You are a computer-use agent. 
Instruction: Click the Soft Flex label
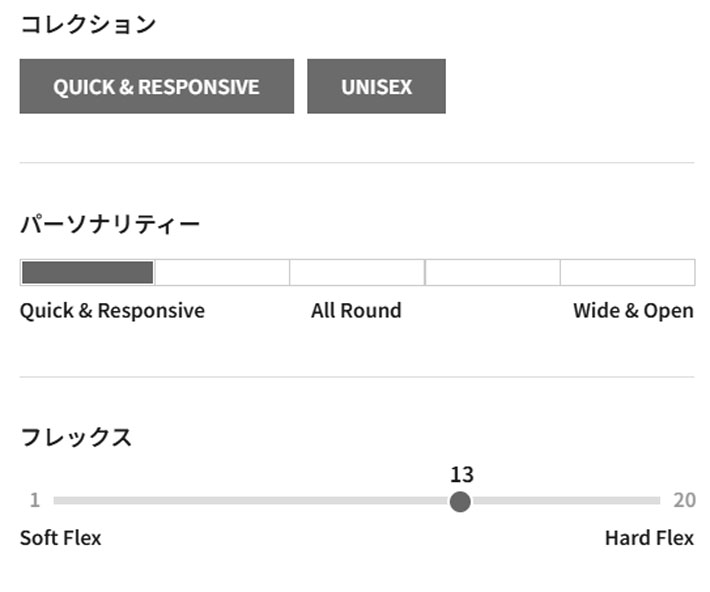point(60,538)
